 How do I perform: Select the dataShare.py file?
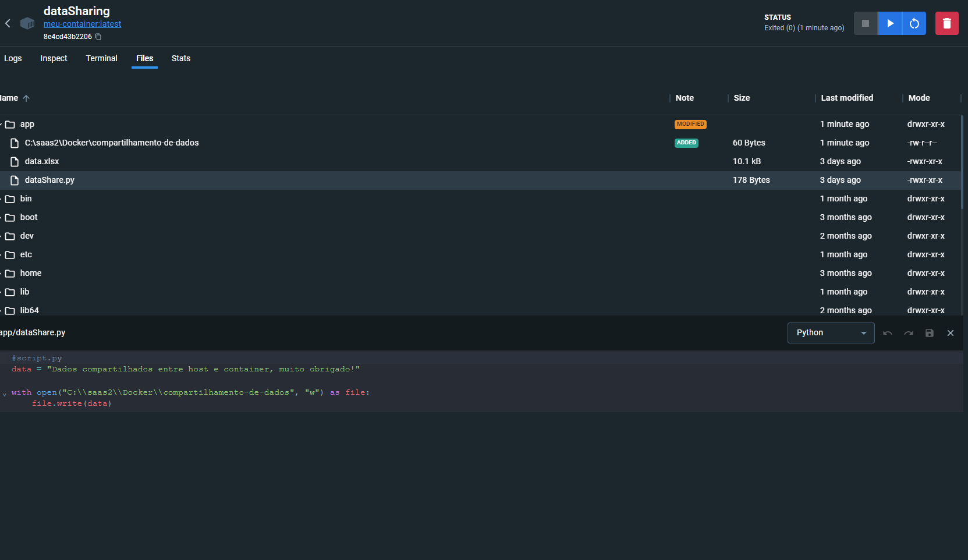(481, 180)
